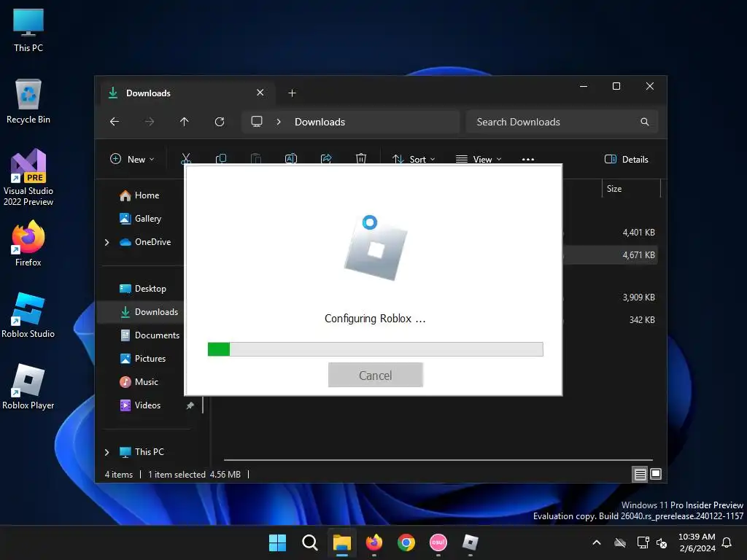Click the Cut scissors icon
This screenshot has height=560, width=747.
coord(186,158)
